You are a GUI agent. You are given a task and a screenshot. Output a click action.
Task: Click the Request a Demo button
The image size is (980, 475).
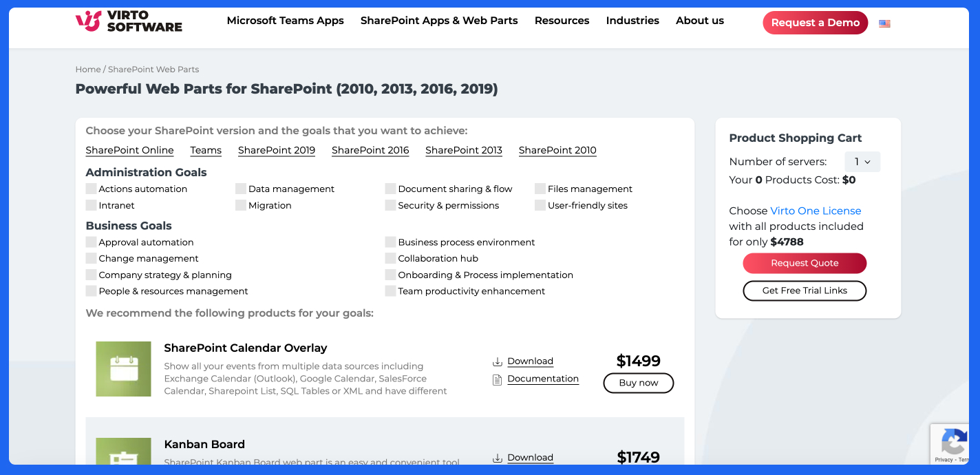(x=816, y=23)
